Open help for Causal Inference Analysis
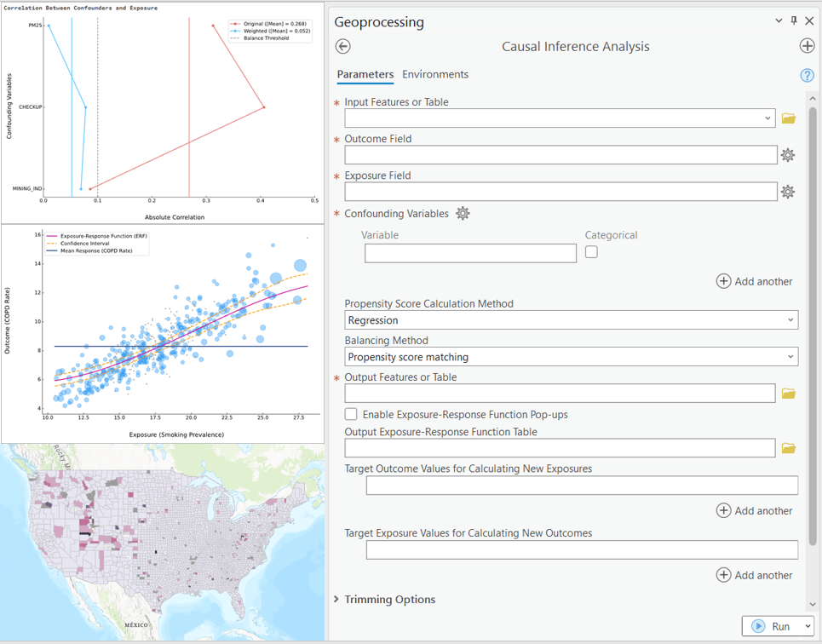 click(808, 75)
